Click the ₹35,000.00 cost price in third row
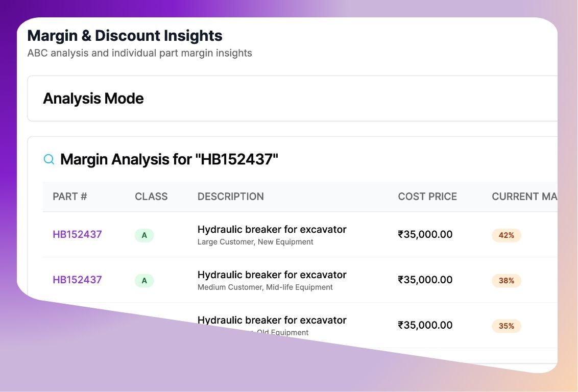The width and height of the screenshot is (578, 392). [x=425, y=325]
